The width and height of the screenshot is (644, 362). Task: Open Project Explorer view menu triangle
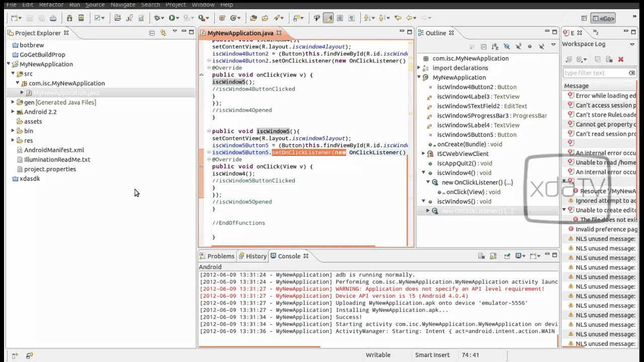175,32
